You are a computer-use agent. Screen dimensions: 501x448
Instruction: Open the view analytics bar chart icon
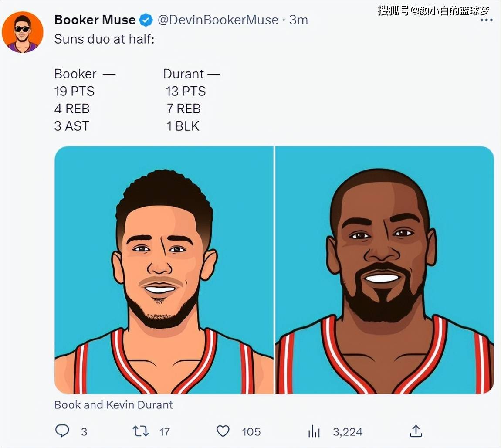[x=314, y=431]
